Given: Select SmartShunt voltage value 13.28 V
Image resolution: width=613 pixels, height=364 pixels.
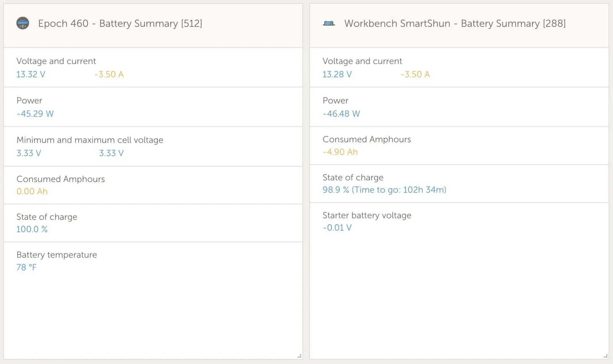Looking at the screenshot, I should tap(337, 74).
